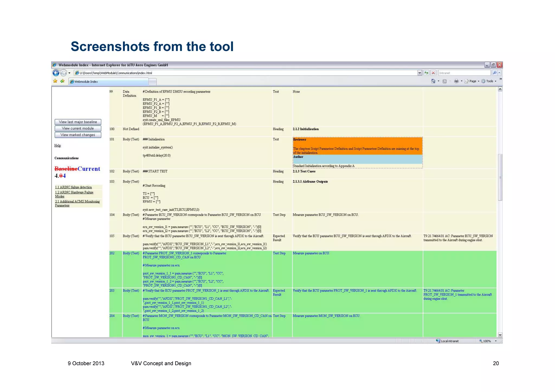
Task: Click the RSS feeds icon
Action: click(444, 81)
